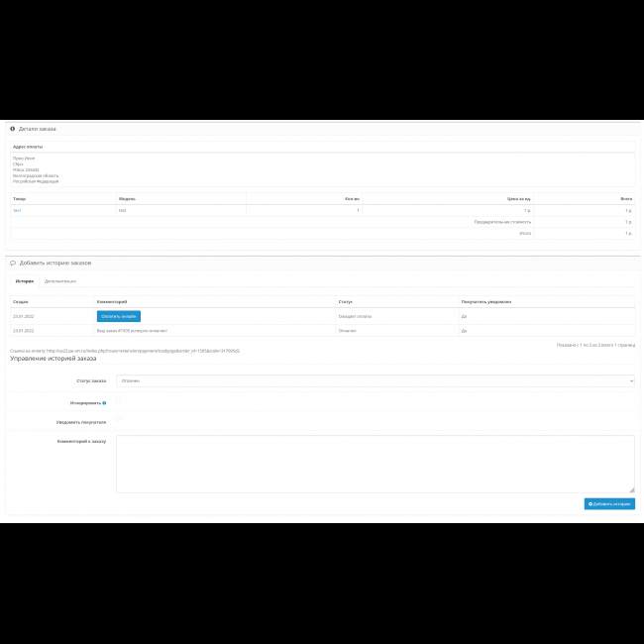
Task: Grab the textarea resize handle corner
Action: [631, 489]
